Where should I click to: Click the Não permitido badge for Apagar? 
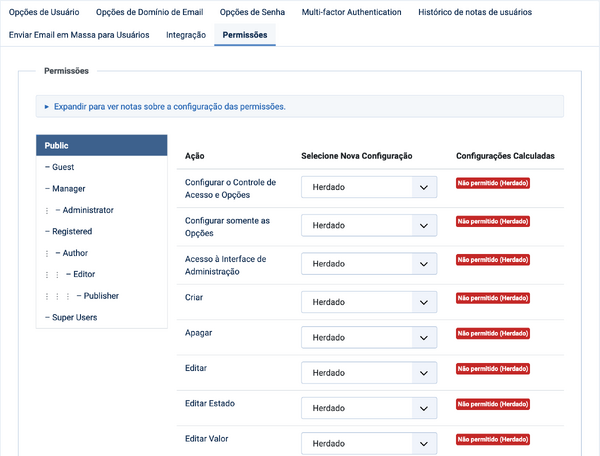click(x=493, y=333)
